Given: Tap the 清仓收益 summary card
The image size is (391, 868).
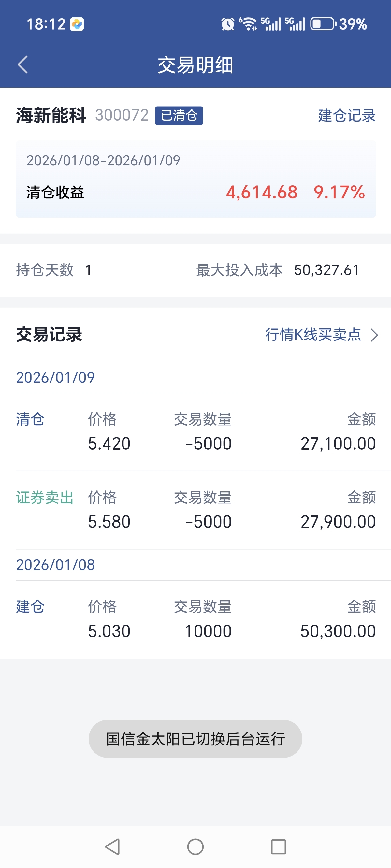Looking at the screenshot, I should 195,179.
